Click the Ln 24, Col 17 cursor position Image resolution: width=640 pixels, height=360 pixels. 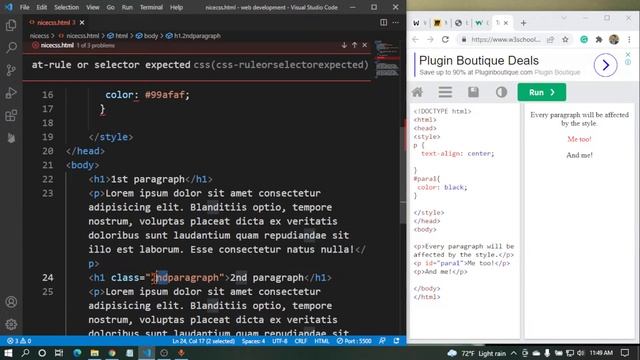coord(203,341)
